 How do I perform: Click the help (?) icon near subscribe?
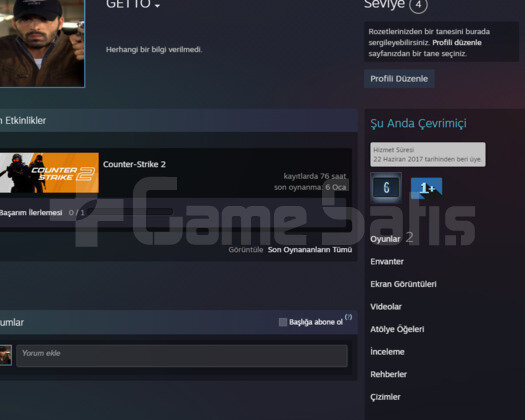(349, 317)
